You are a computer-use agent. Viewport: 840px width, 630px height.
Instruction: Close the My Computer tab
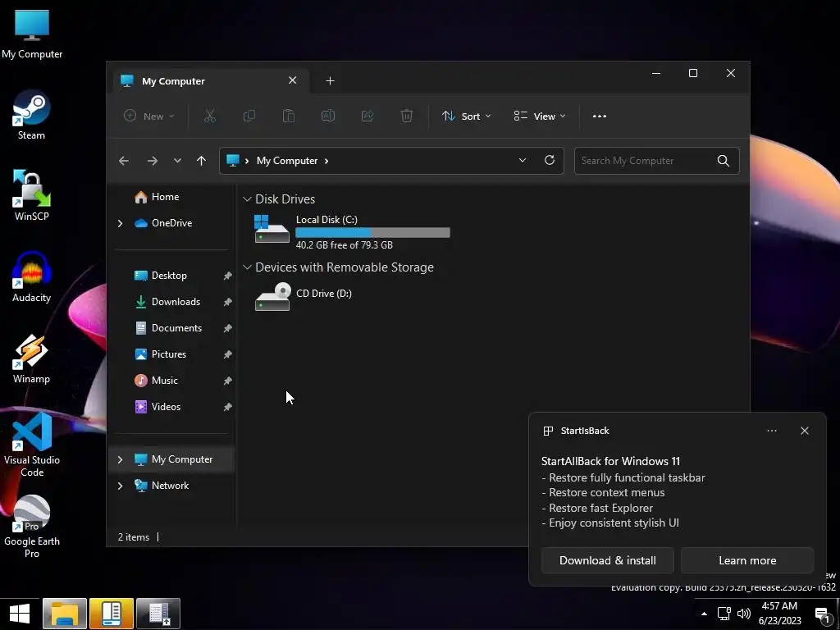pyautogui.click(x=293, y=80)
